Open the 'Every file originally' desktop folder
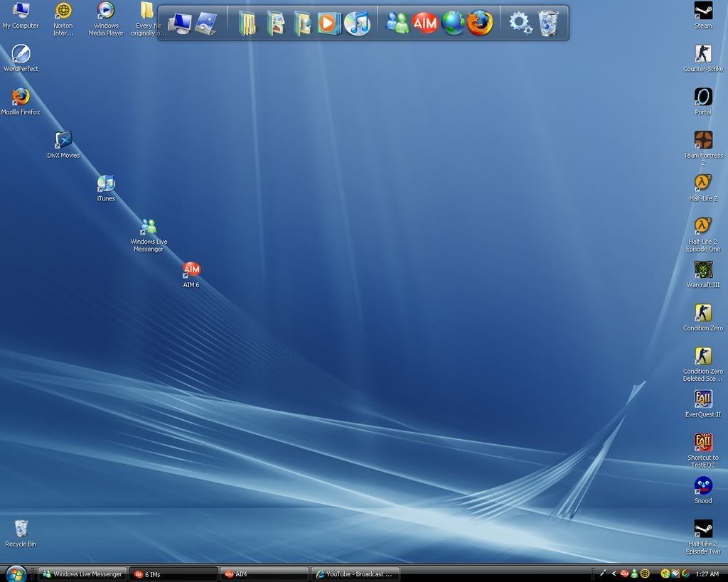This screenshot has width=728, height=582. coord(148,18)
